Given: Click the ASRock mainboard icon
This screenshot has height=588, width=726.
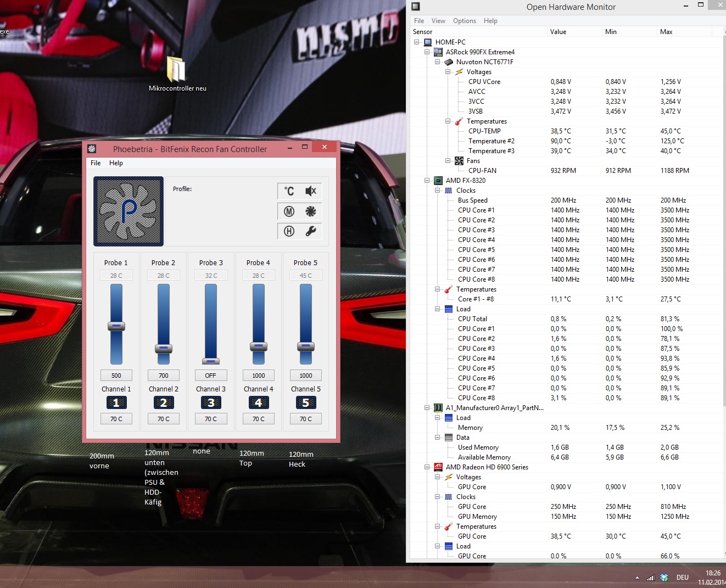Looking at the screenshot, I should click(x=438, y=52).
